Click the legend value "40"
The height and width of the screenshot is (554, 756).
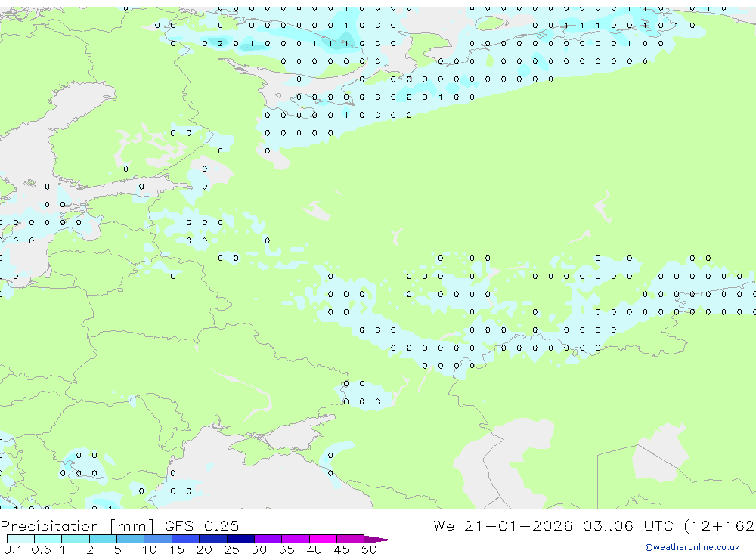coord(314,549)
